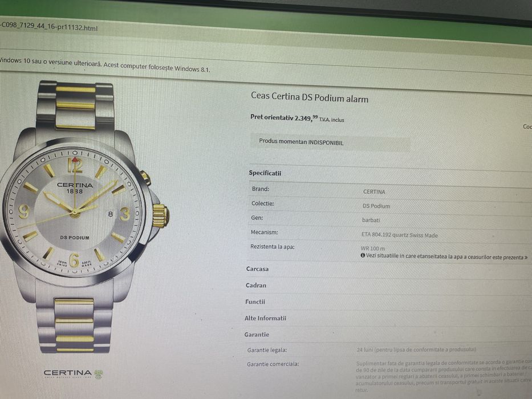Click the info icon beside Vezi situatiile
This screenshot has width=532, height=399.
(363, 255)
